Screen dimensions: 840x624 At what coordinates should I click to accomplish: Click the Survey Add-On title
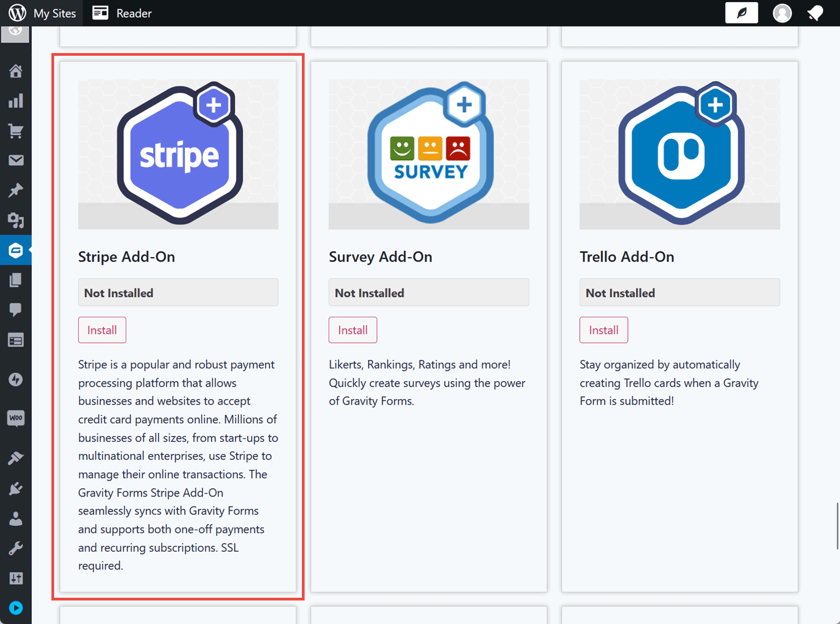coord(381,256)
